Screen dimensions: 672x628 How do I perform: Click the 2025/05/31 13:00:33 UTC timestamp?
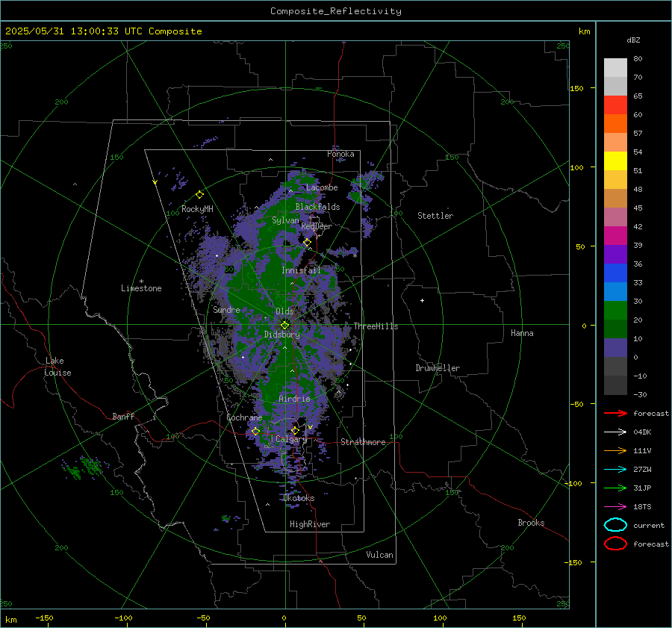tap(103, 31)
